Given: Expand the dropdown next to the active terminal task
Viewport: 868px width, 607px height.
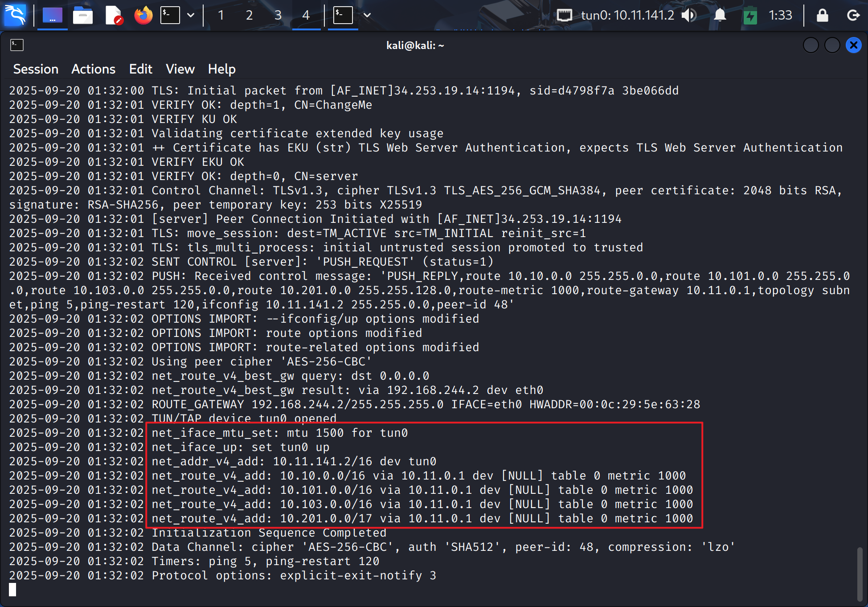Looking at the screenshot, I should coord(367,15).
